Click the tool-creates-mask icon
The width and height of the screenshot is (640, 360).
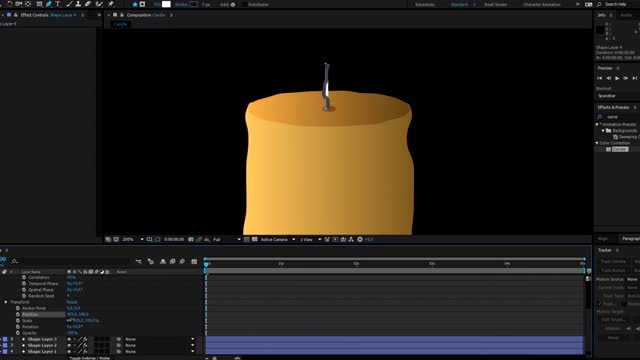[x=142, y=4]
